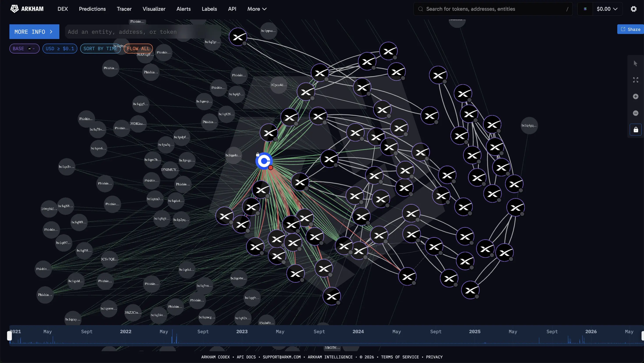The height and width of the screenshot is (363, 644).
Task: Select the bc1ppsa… address node
Action: pos(269,31)
